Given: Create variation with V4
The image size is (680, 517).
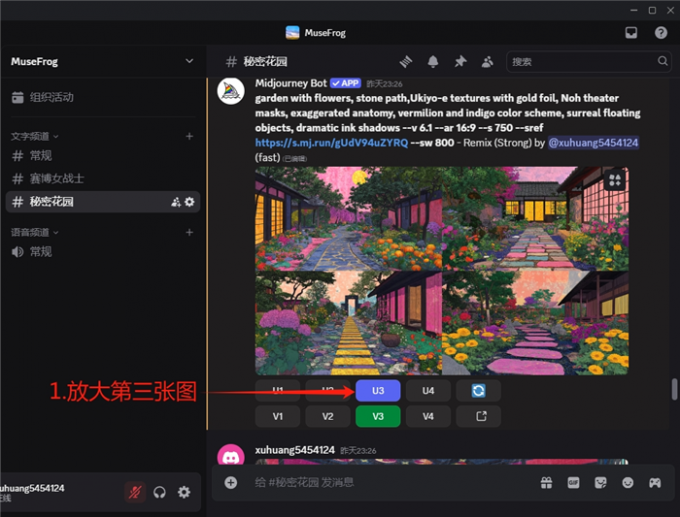Looking at the screenshot, I should (428, 416).
